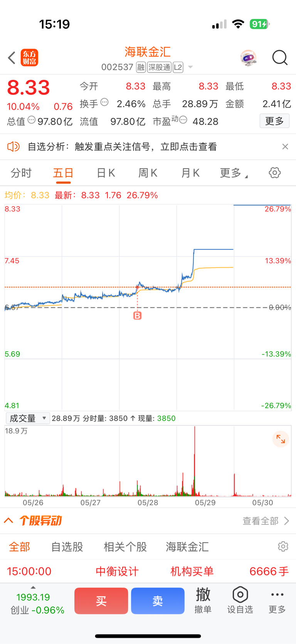Open 个股异动 settings gear icon
The image size is (296, 644).
pyautogui.click(x=283, y=546)
